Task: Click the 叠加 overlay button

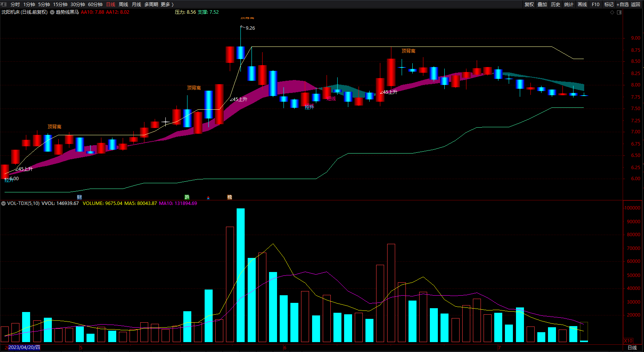Action: tap(542, 5)
